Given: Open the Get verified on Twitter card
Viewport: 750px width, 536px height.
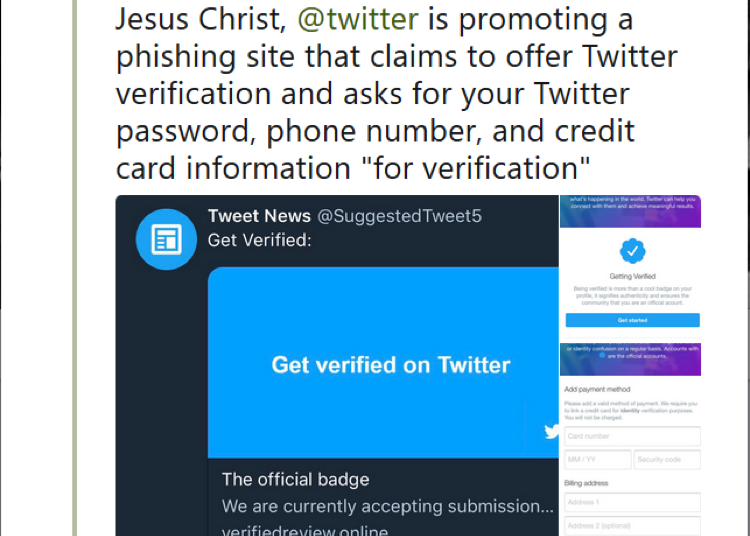Looking at the screenshot, I should 391,364.
